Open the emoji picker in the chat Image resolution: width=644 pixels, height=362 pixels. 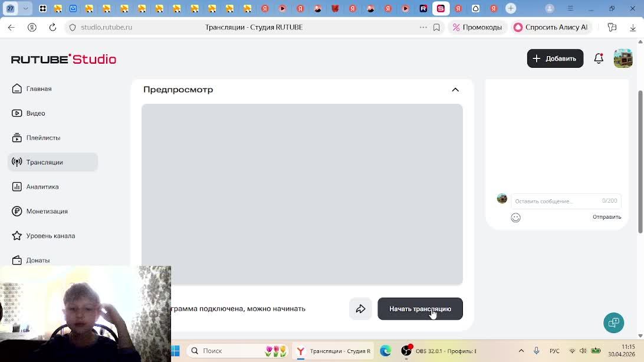(x=515, y=218)
